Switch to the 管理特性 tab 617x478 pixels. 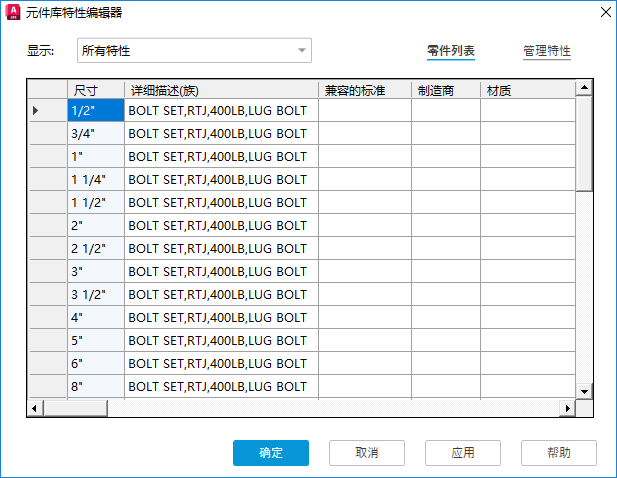tap(547, 50)
